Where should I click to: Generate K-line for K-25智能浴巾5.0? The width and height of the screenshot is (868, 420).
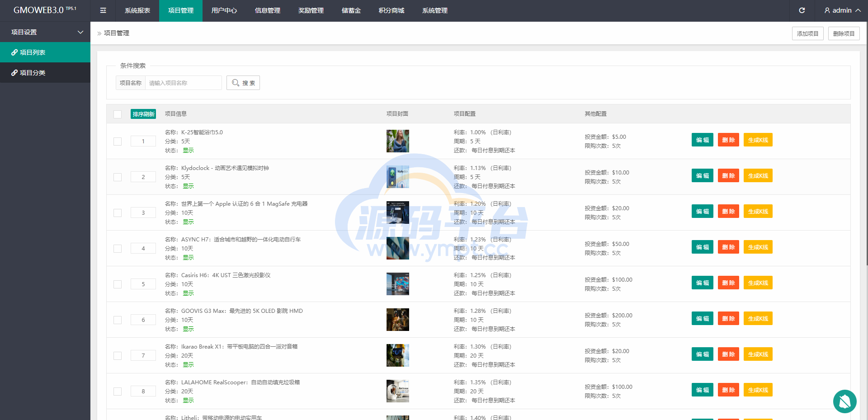758,140
